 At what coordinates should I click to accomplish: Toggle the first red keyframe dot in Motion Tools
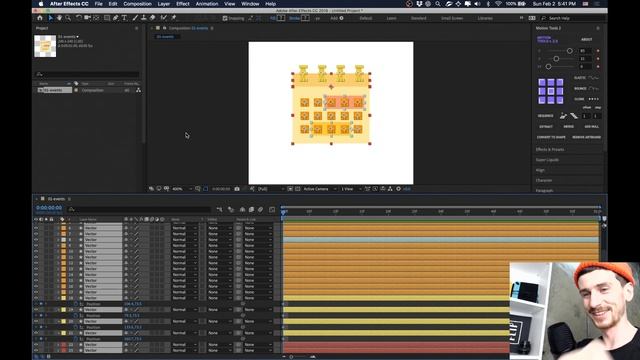[598, 51]
